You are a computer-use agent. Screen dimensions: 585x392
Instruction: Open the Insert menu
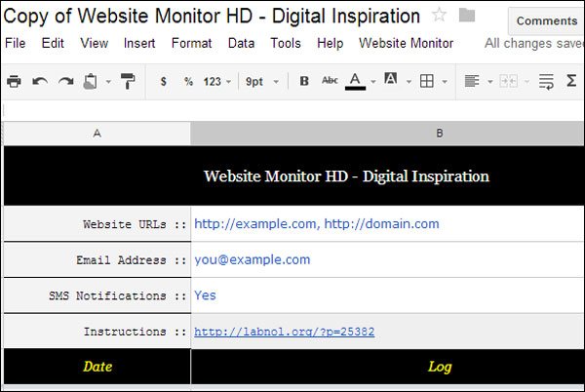pos(139,43)
